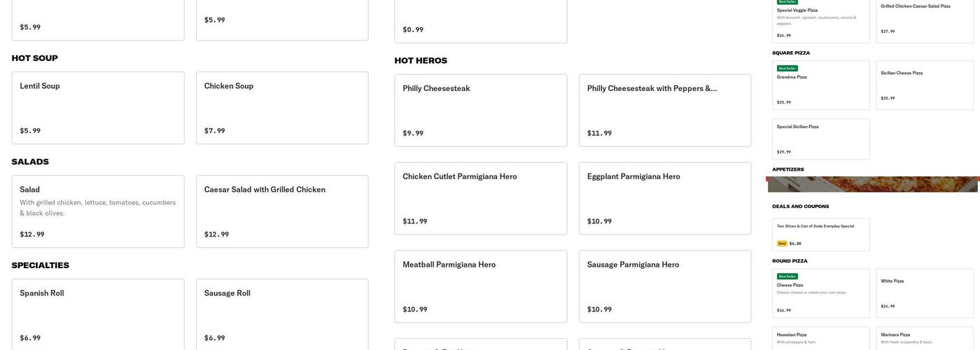980x350 pixels.
Task: Open the Sicilian Cheese Pizza card
Action: click(x=925, y=85)
